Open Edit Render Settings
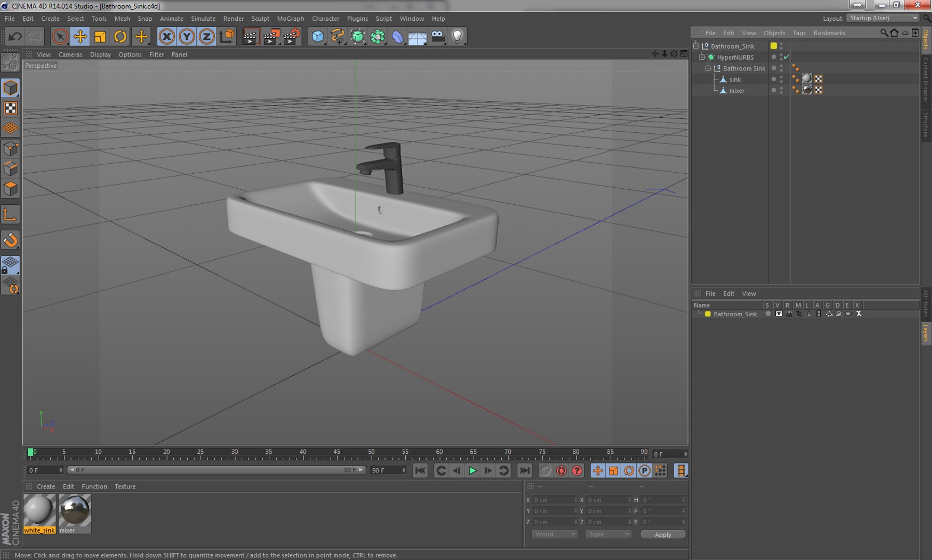 pyautogui.click(x=292, y=36)
